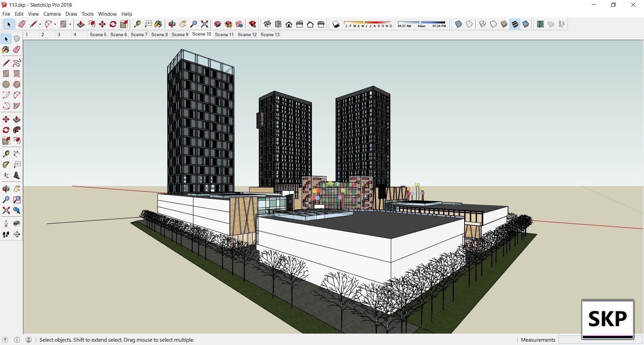Activate the Look Around eye tool
The width and height of the screenshot is (644, 345).
coord(17,223)
